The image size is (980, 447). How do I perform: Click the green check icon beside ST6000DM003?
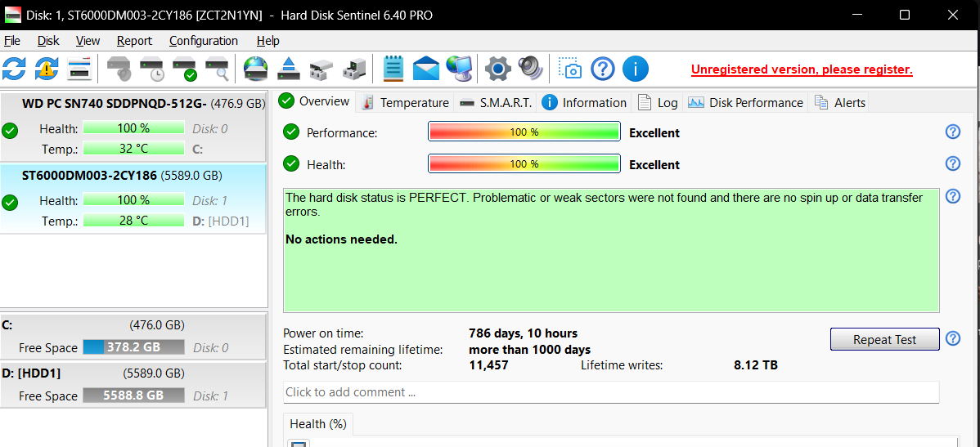tap(10, 203)
